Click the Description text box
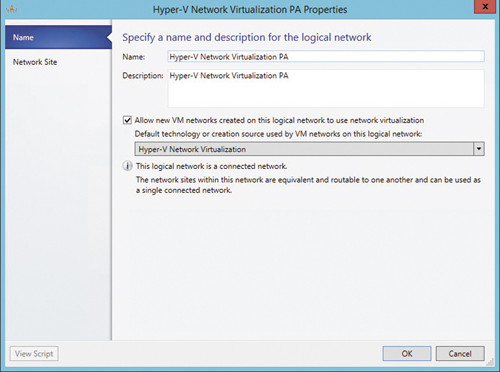The image size is (500, 372). pos(326,88)
